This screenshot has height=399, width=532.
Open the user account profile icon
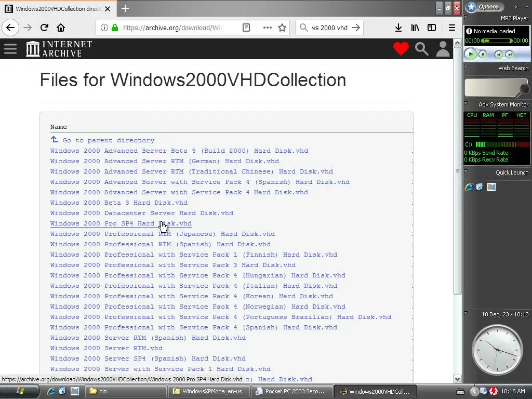click(x=443, y=49)
